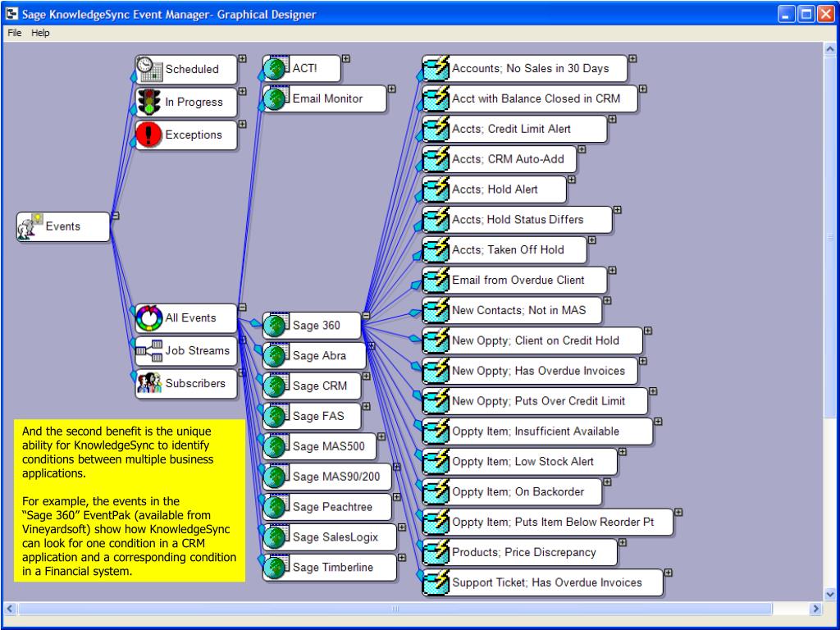Click the Sage MAS90/200 globe icon
840x630 pixels.
click(x=276, y=477)
